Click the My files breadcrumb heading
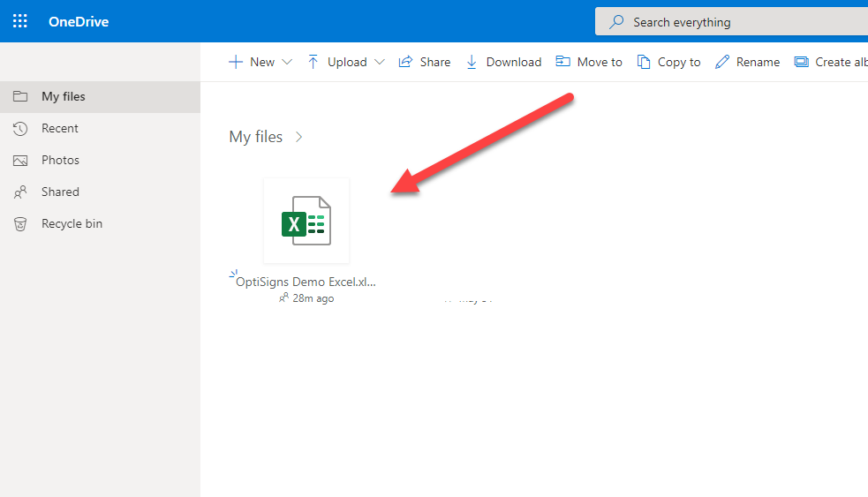Screen dimensions: 868x497 pyautogui.click(x=255, y=137)
